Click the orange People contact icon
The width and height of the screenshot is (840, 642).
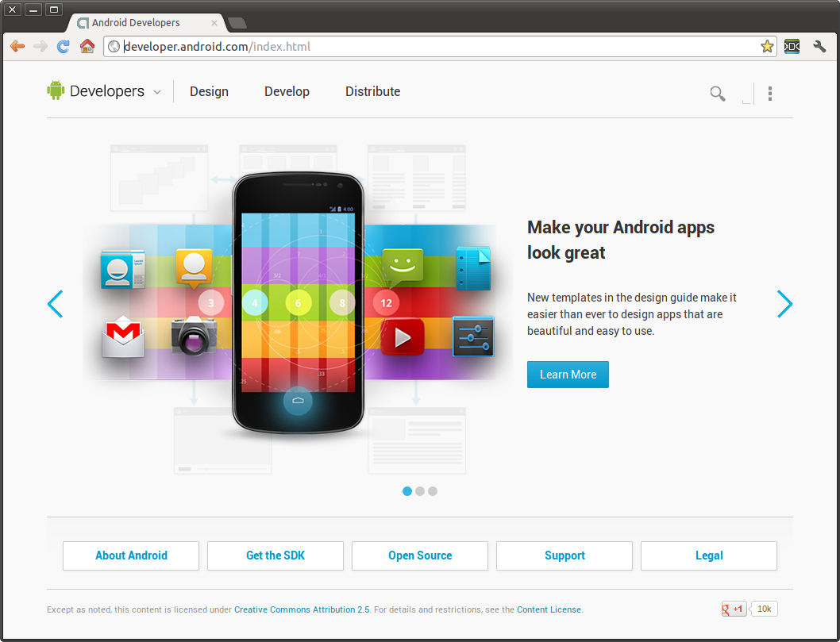pos(194,269)
